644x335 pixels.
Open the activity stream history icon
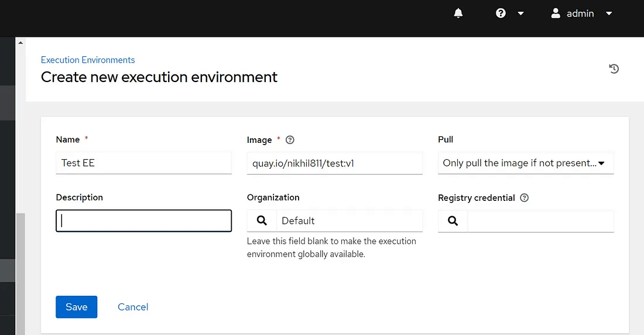coord(614,69)
